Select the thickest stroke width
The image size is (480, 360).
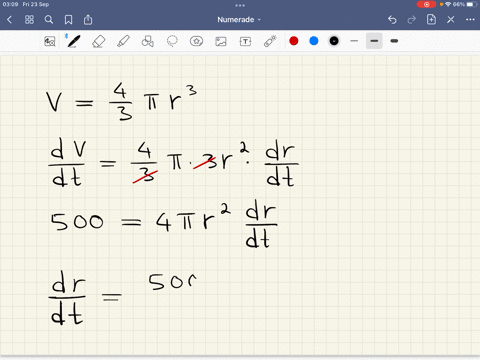pos(394,41)
